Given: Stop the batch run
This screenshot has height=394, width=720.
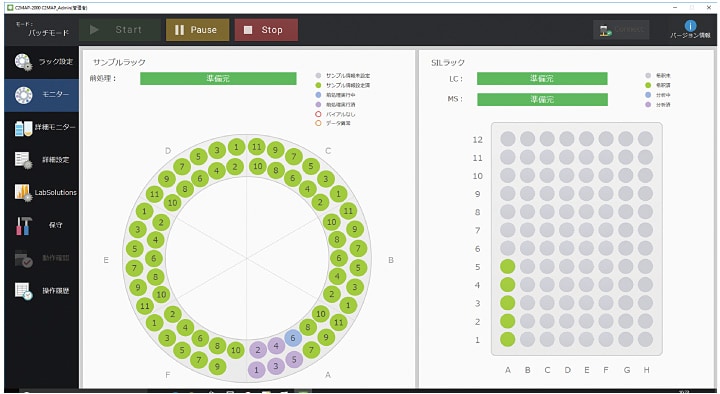Looking at the screenshot, I should click(x=266, y=30).
